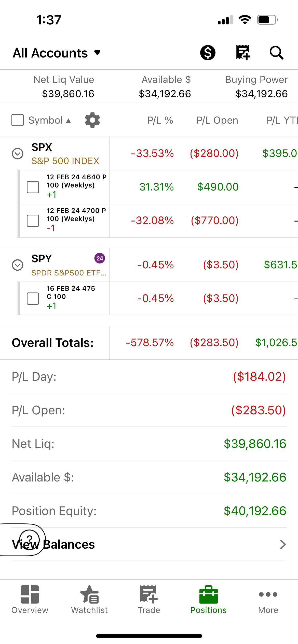Open positions column settings gear
Screen dimensions: 298x644
pos(92,120)
